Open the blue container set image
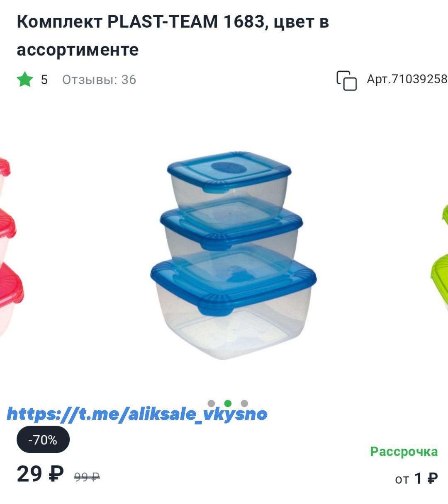This screenshot has width=448, height=504. 233,255
